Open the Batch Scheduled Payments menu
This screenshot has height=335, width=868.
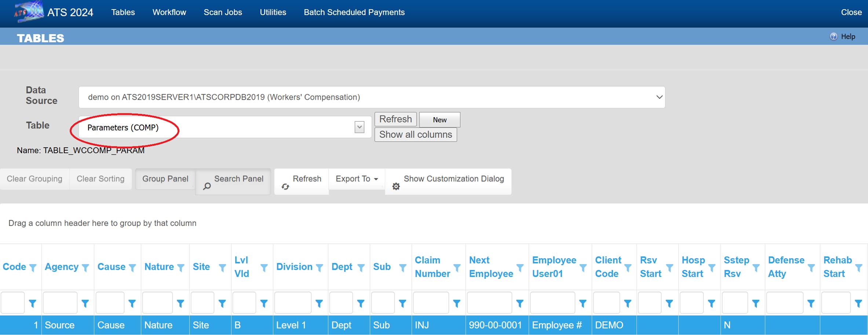[x=354, y=12]
